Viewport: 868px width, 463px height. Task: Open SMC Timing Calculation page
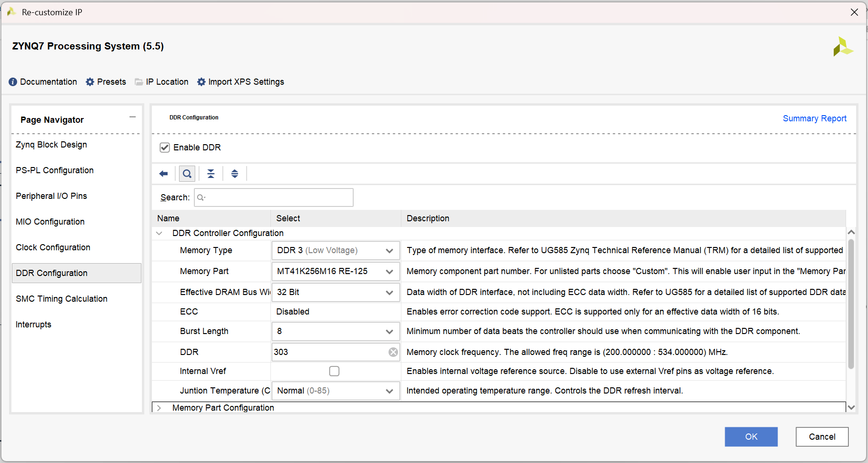pos(61,299)
